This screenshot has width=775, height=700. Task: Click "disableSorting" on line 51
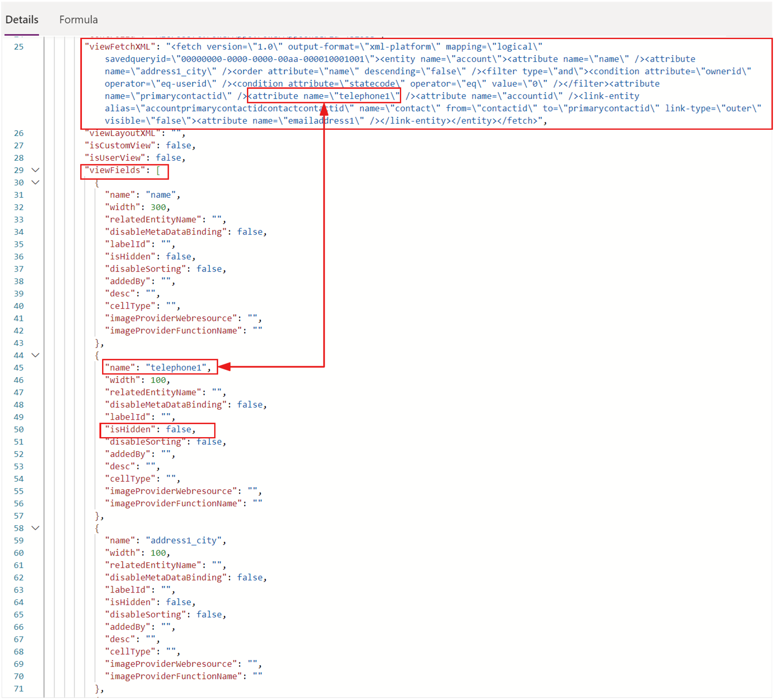pyautogui.click(x=145, y=442)
